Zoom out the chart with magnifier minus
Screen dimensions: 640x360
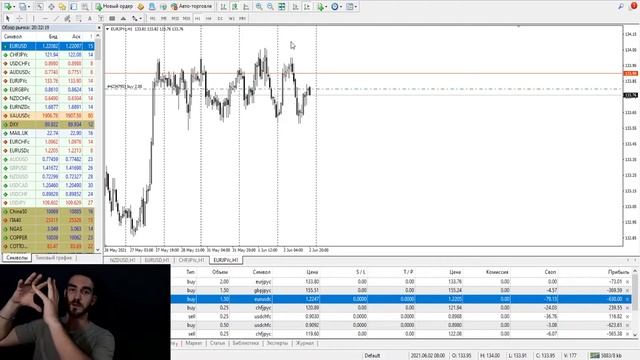tap(270, 7)
